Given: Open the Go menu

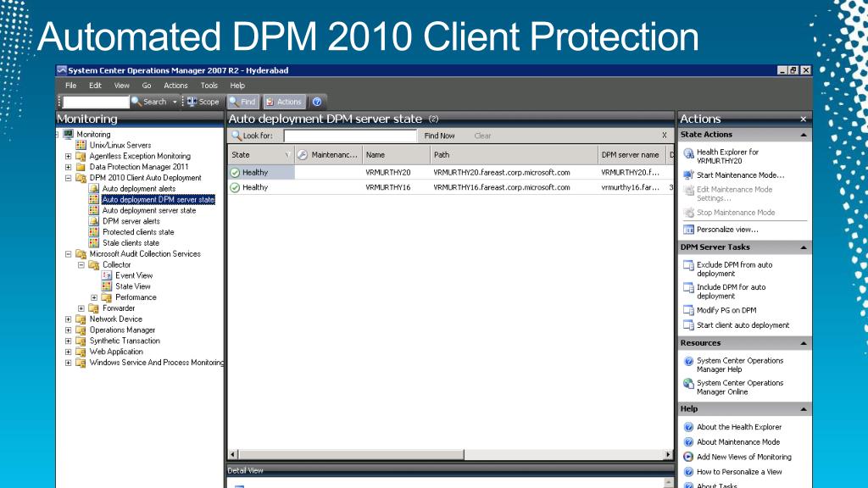Looking at the screenshot, I should click(x=147, y=86).
